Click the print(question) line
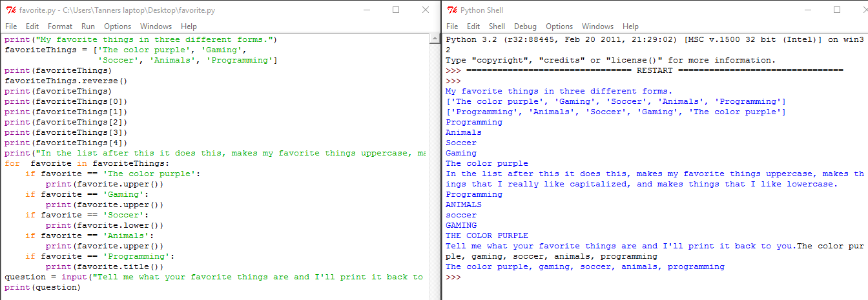Screen dimensions: 868x300 43,287
